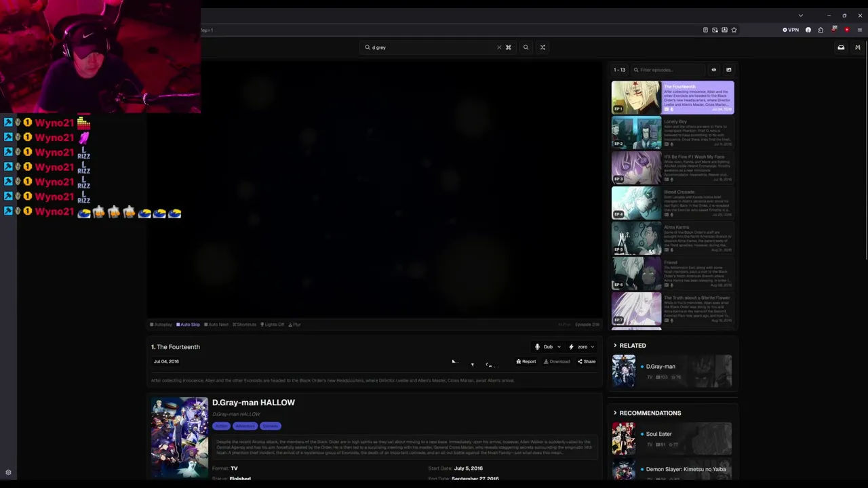The image size is (868, 488).
Task: Toggle the Auto Next option
Action: (216, 325)
